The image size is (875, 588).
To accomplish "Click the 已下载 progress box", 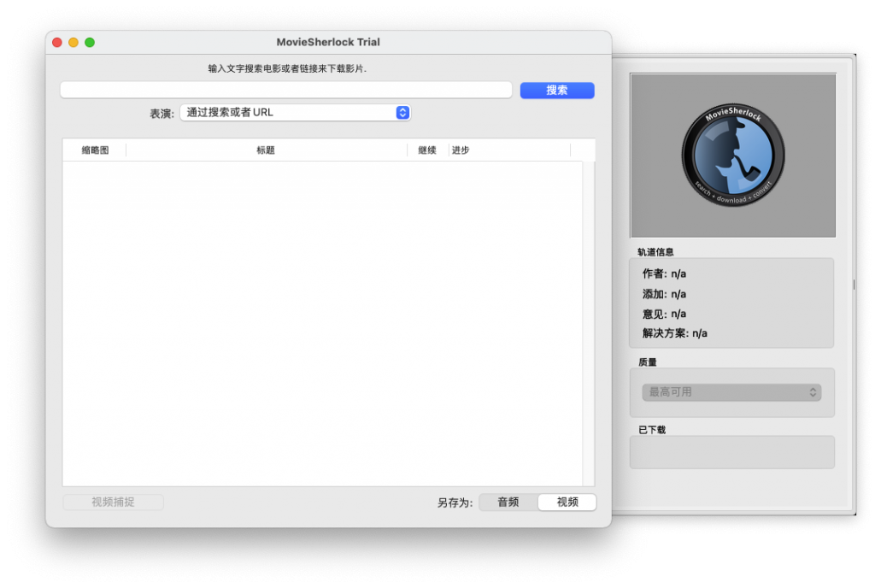I will click(x=732, y=452).
